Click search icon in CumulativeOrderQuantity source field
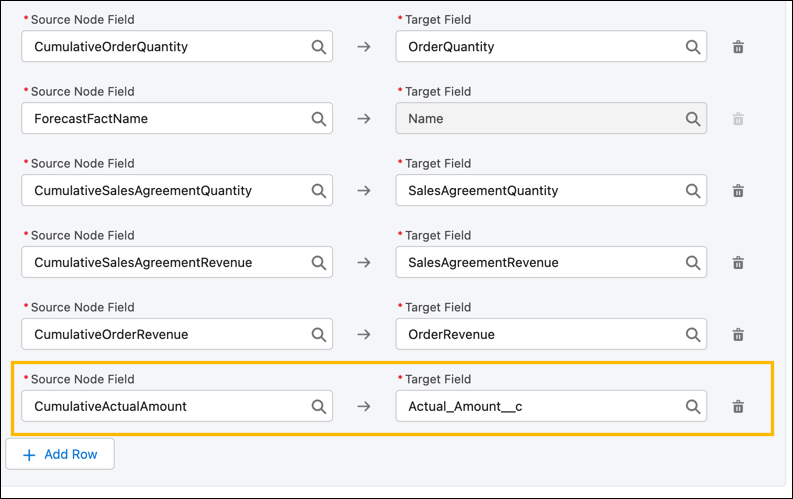This screenshot has width=793, height=499. tap(318, 47)
